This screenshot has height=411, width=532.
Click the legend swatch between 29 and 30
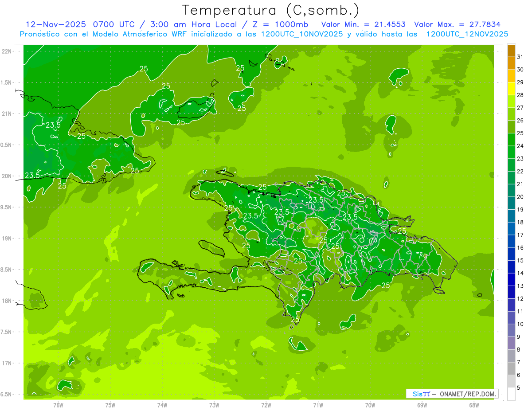[511, 76]
